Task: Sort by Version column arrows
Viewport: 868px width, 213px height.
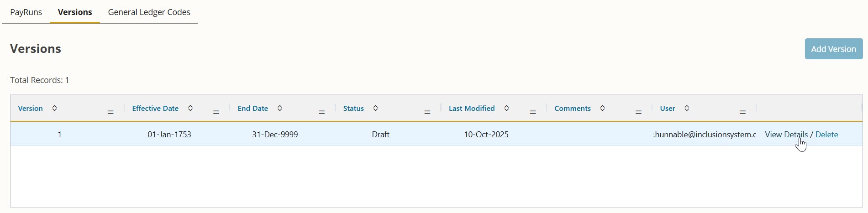Action: click(55, 108)
